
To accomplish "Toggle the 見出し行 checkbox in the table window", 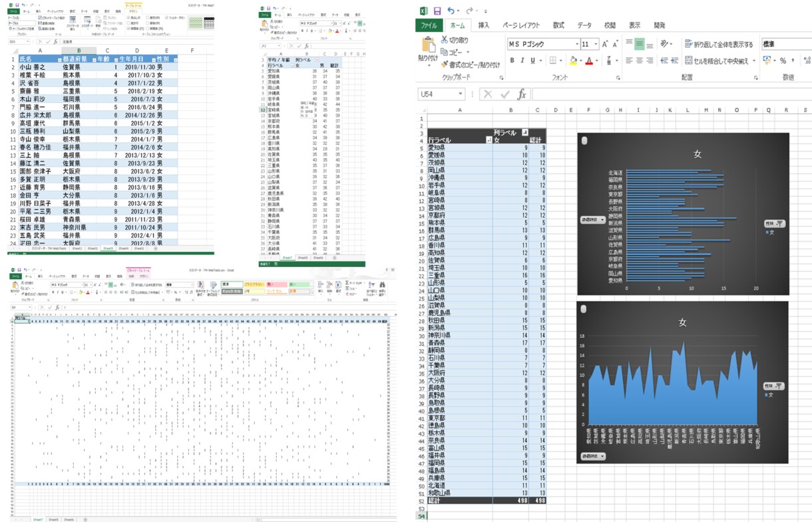I will point(128,17).
